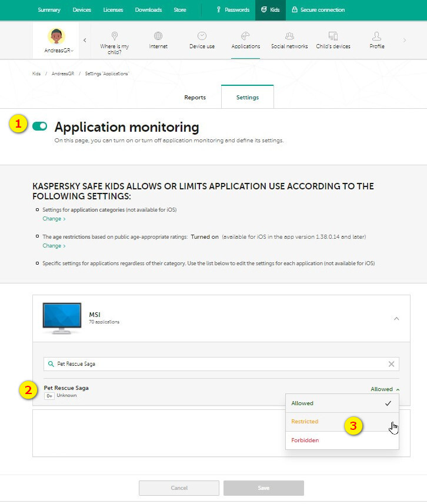Select Restricted option in dropdown
This screenshot has width=427, height=504.
point(342,422)
